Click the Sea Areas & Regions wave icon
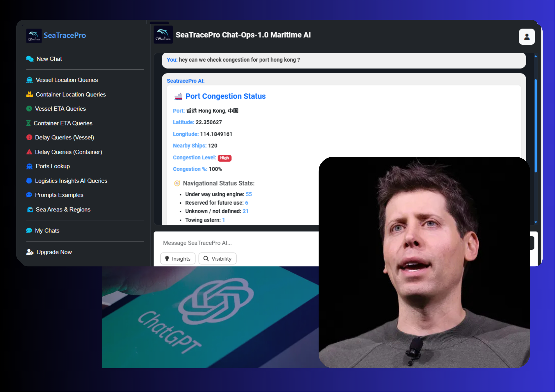Viewport: 555px width, 392px height. click(30, 210)
